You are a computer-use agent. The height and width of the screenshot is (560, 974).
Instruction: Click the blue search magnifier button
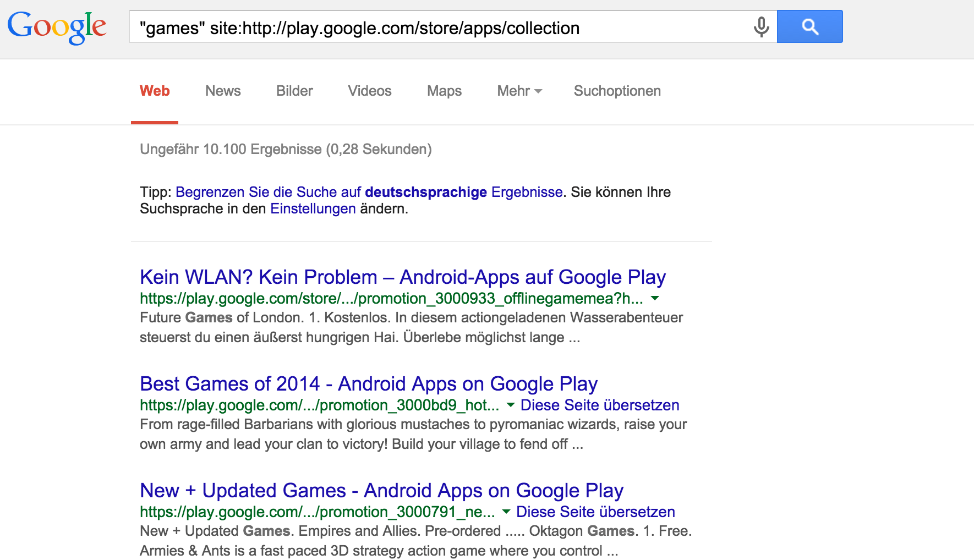point(809,26)
